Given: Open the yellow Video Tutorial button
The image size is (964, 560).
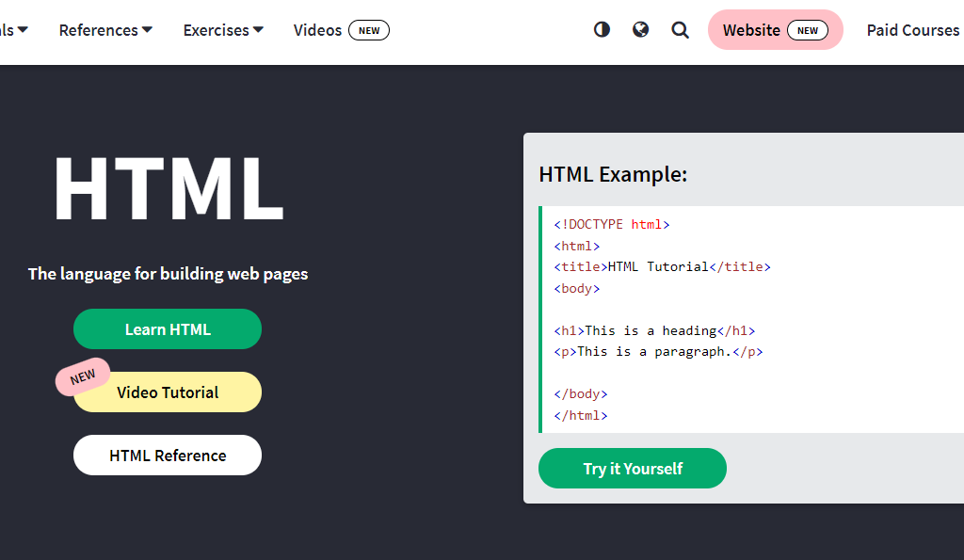Looking at the screenshot, I should coord(168,392).
